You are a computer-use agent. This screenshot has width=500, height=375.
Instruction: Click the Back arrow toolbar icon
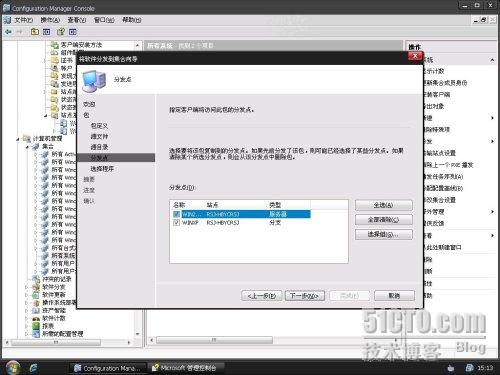pyautogui.click(x=8, y=32)
